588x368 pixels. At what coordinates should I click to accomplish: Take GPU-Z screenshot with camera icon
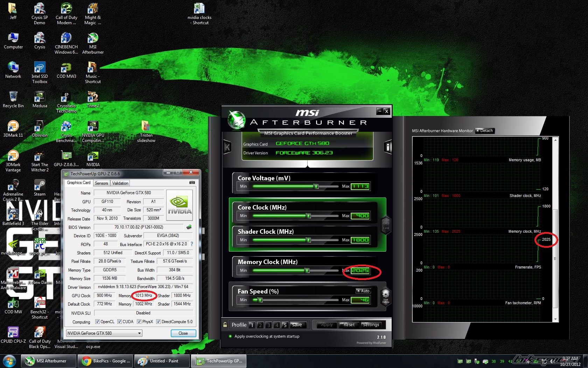192,183
